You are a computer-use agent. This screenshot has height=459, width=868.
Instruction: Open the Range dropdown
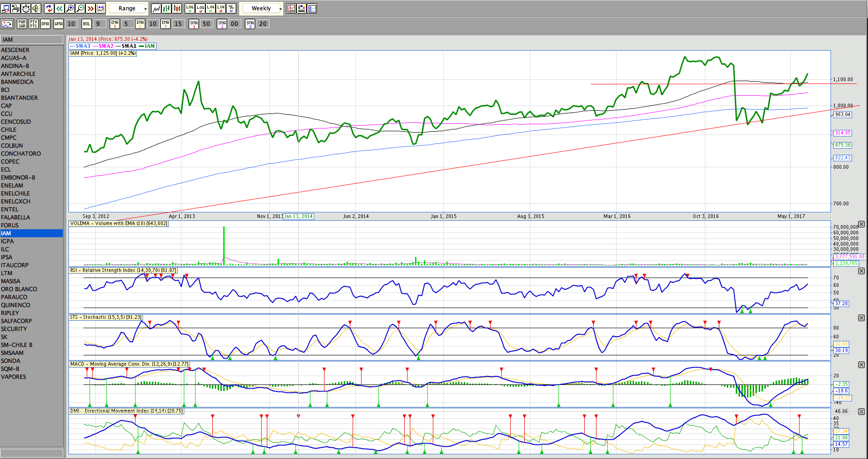point(128,8)
